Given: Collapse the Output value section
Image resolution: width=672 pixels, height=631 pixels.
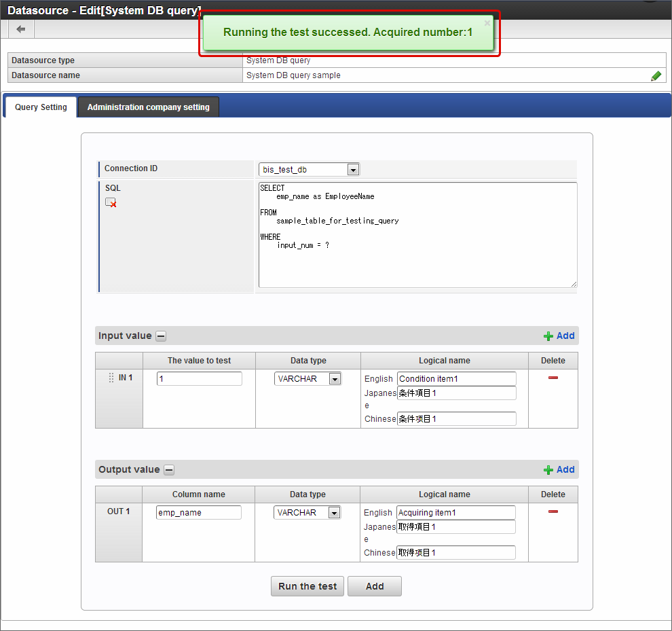Looking at the screenshot, I should [x=169, y=470].
